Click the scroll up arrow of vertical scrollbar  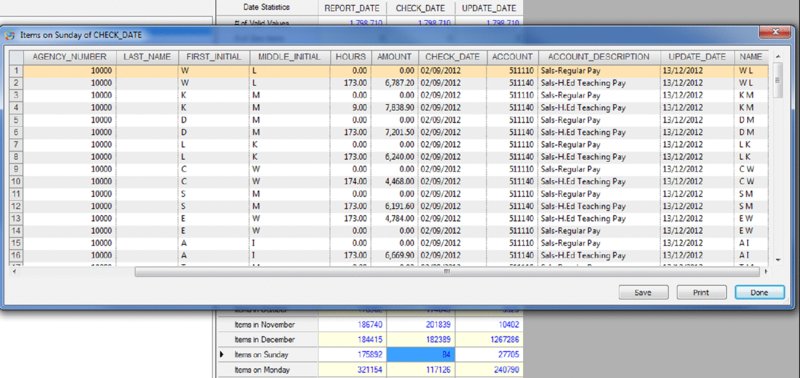coord(778,56)
